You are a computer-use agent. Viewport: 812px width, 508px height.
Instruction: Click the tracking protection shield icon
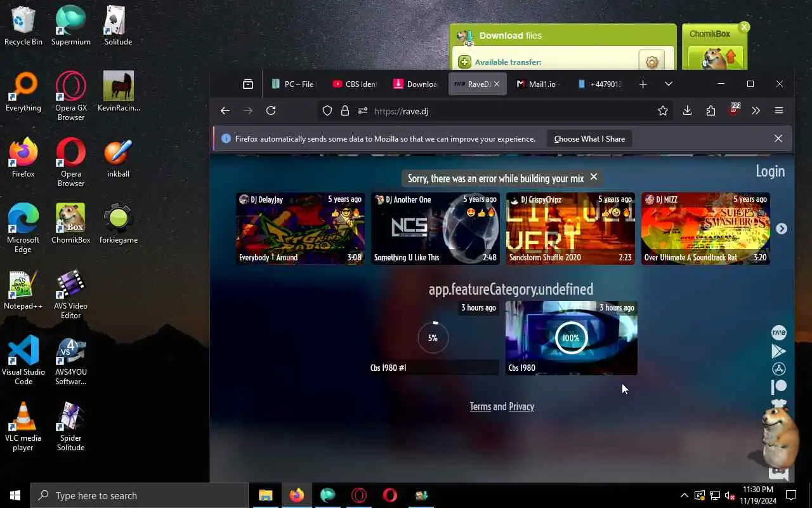[327, 110]
